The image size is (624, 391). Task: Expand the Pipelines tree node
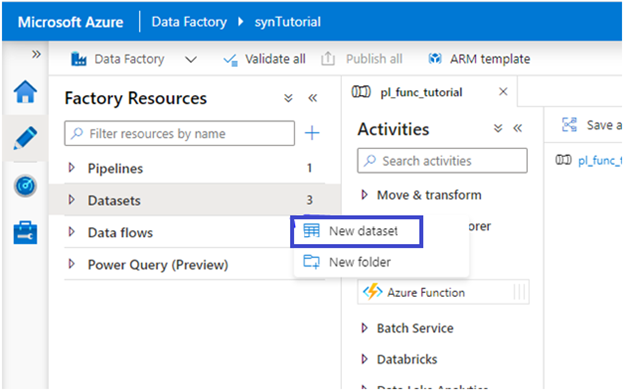coord(72,168)
